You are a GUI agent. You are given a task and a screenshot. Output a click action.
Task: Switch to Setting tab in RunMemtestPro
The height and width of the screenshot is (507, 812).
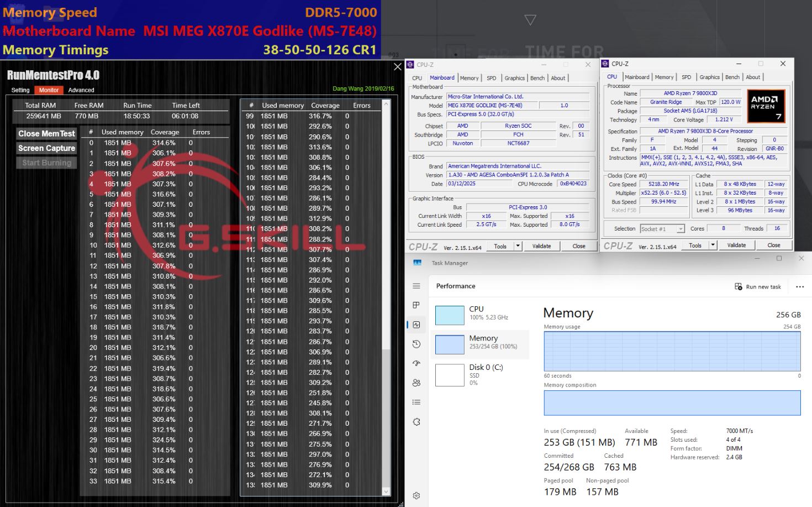[20, 90]
